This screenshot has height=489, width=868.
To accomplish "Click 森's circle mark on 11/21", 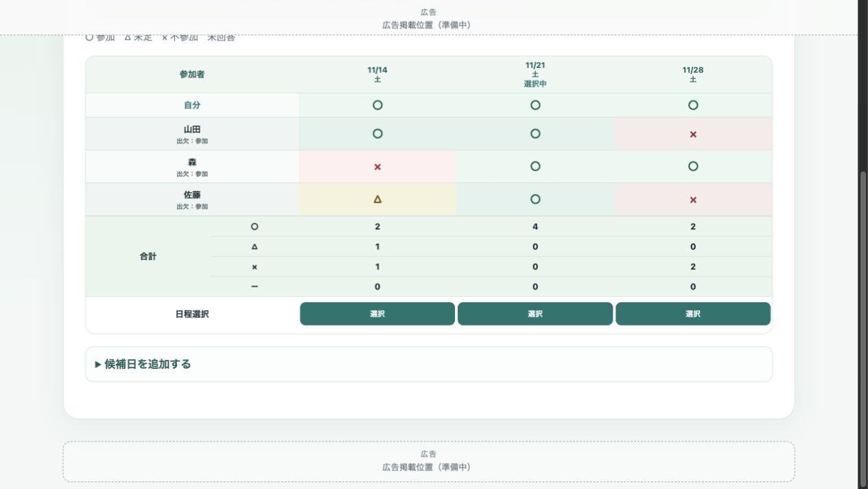I will pos(535,166).
